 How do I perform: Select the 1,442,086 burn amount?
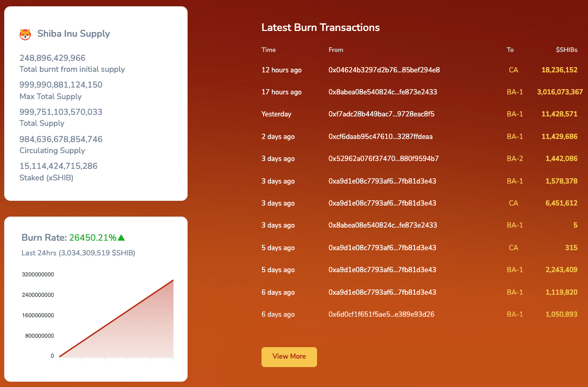(x=561, y=159)
